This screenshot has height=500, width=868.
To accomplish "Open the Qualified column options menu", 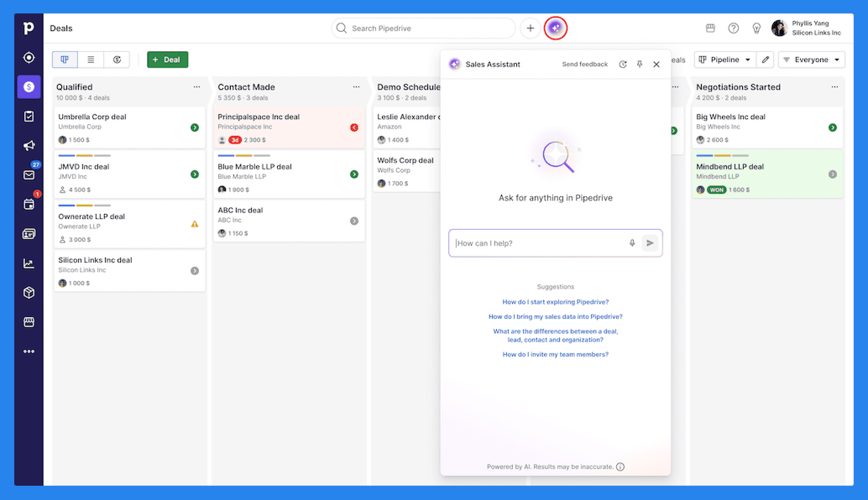I will click(196, 87).
